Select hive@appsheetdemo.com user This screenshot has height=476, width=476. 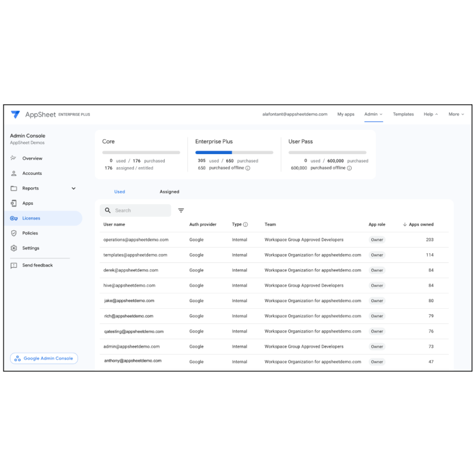129,286
